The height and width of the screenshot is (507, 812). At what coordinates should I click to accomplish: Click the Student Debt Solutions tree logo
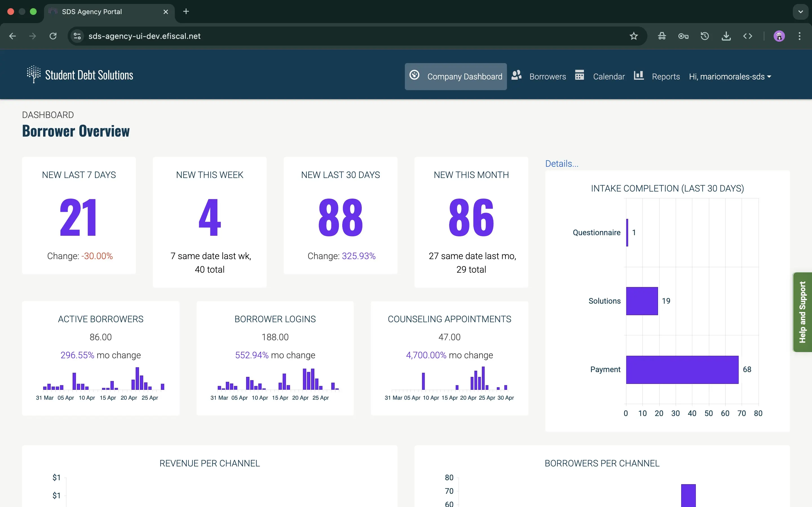[x=34, y=74]
